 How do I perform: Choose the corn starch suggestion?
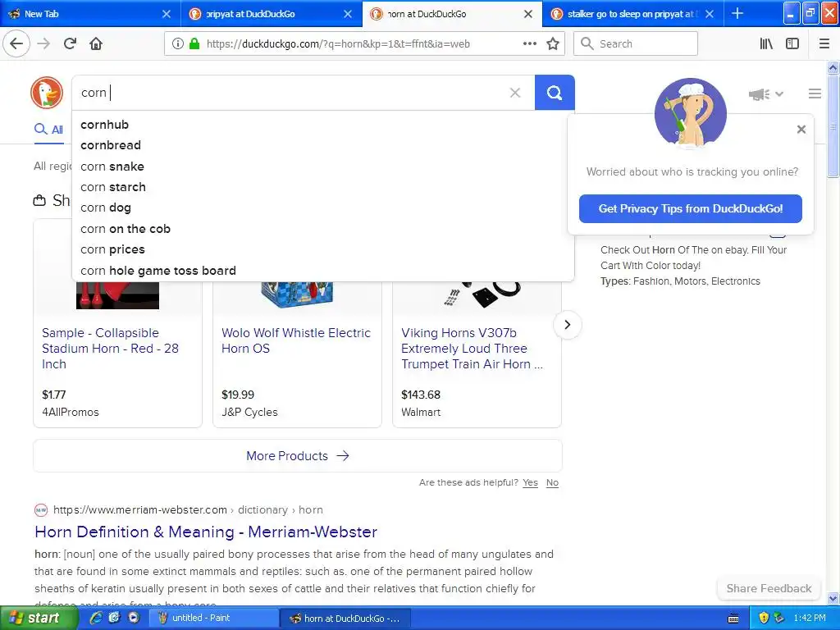323,187
